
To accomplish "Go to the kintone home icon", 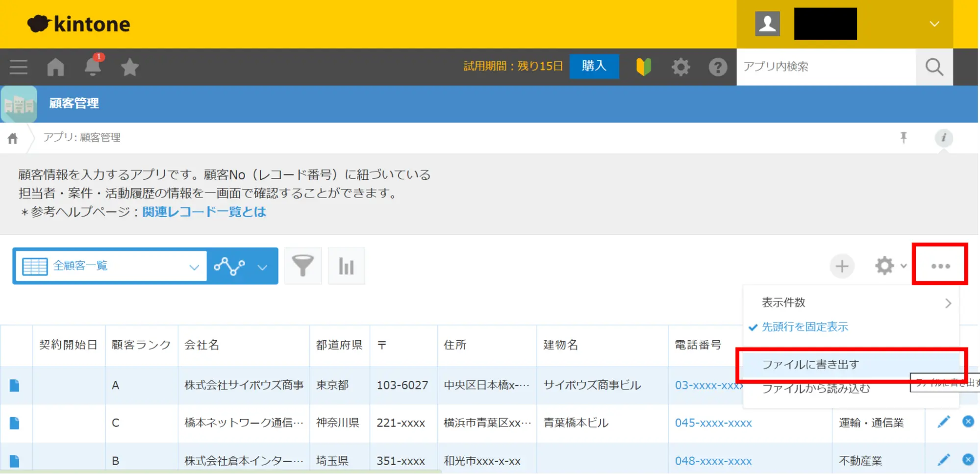I will (55, 67).
